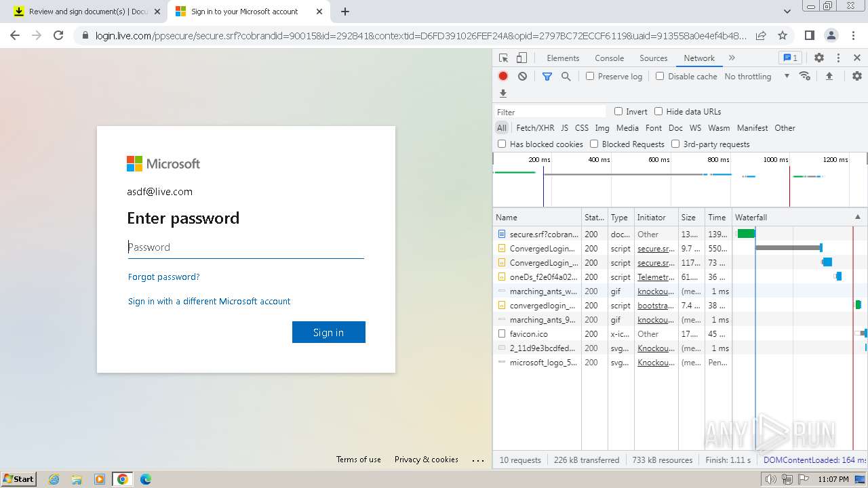Switch to the Sources panel tab
Screen dimensions: 868x488
pos(654,58)
